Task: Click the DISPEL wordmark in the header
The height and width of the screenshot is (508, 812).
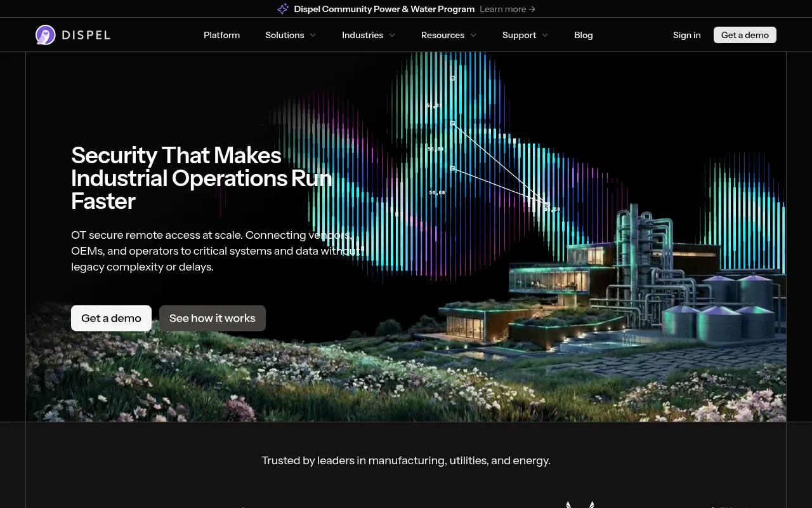Action: pyautogui.click(x=86, y=35)
